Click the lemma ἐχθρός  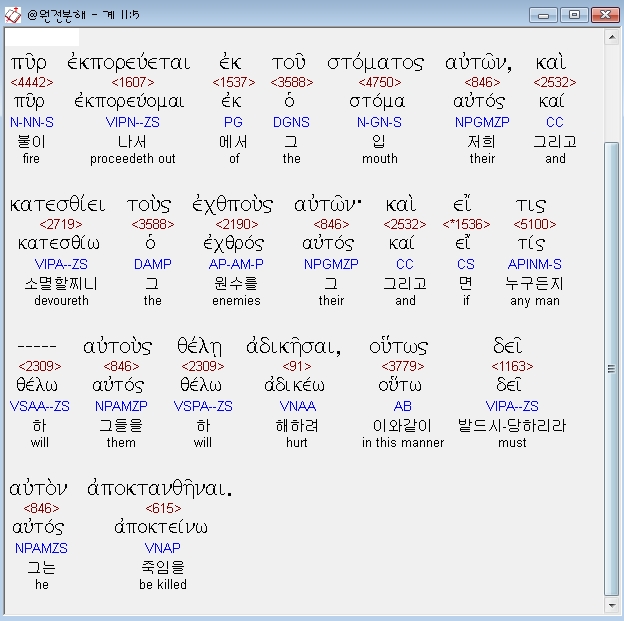[x=234, y=244]
